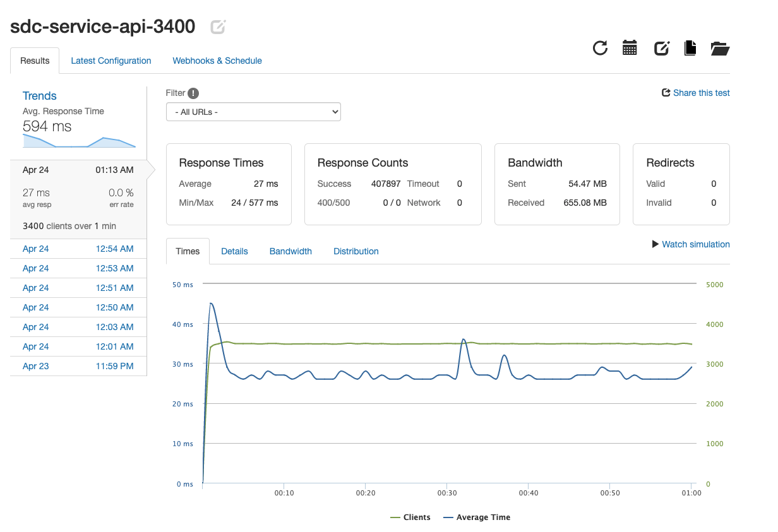
Task: Click the 00:30 time axis label
Action: [x=447, y=493]
